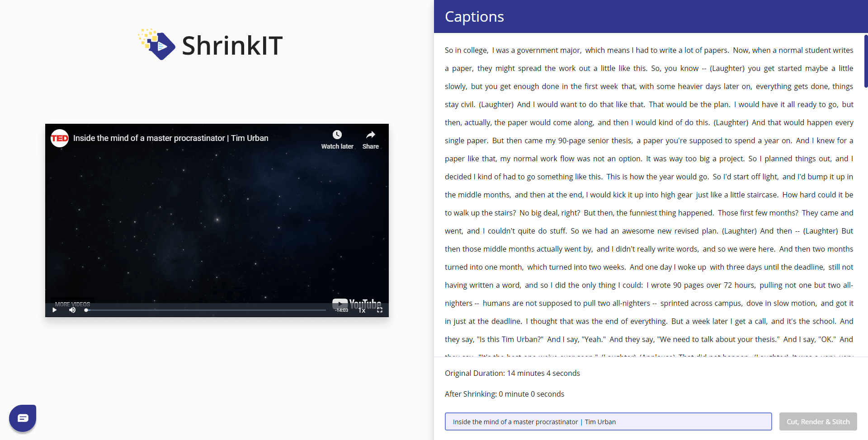
Task: Play the video in the player
Action: (55, 310)
